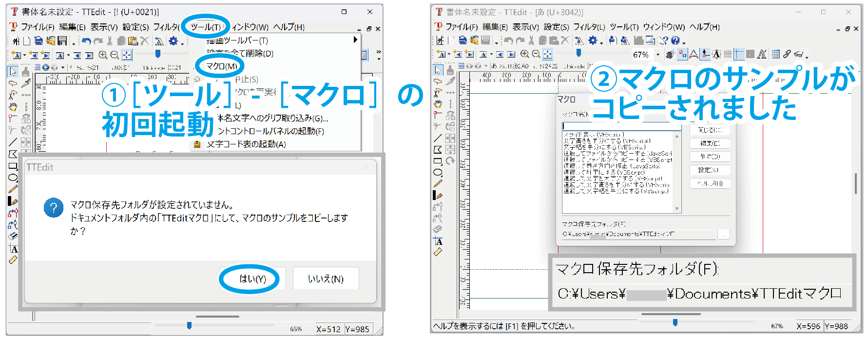Toggle the grid display icon in right toolbar

728,54
